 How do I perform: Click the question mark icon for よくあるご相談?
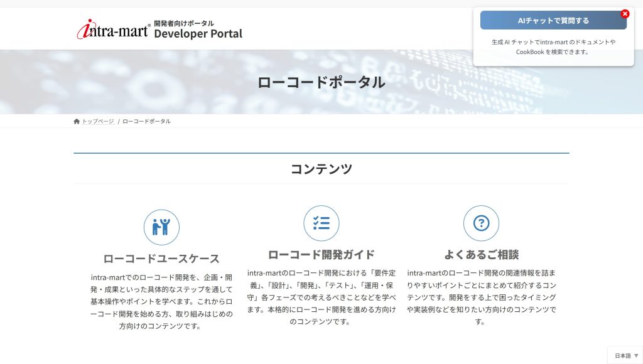click(x=481, y=223)
